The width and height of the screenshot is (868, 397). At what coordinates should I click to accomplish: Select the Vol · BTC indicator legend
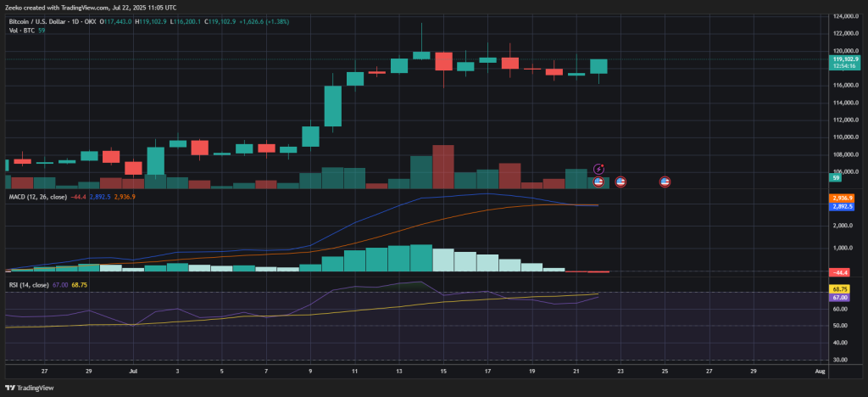[21, 30]
